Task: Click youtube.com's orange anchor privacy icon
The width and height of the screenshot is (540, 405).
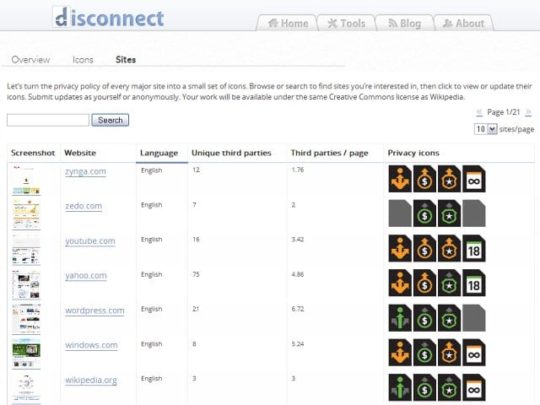Action: click(x=400, y=248)
